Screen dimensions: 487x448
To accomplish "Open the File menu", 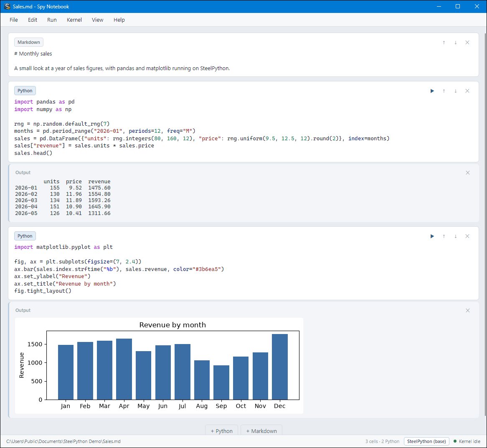I will coord(14,20).
